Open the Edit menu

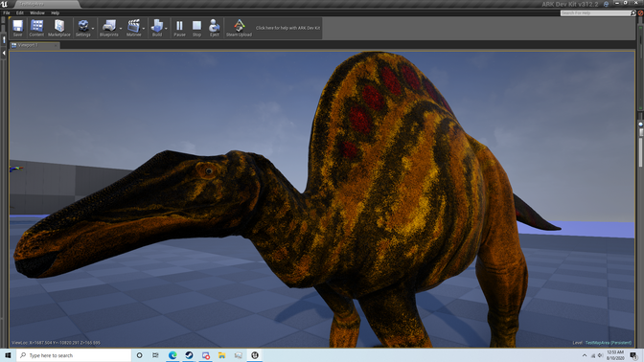pos(20,12)
